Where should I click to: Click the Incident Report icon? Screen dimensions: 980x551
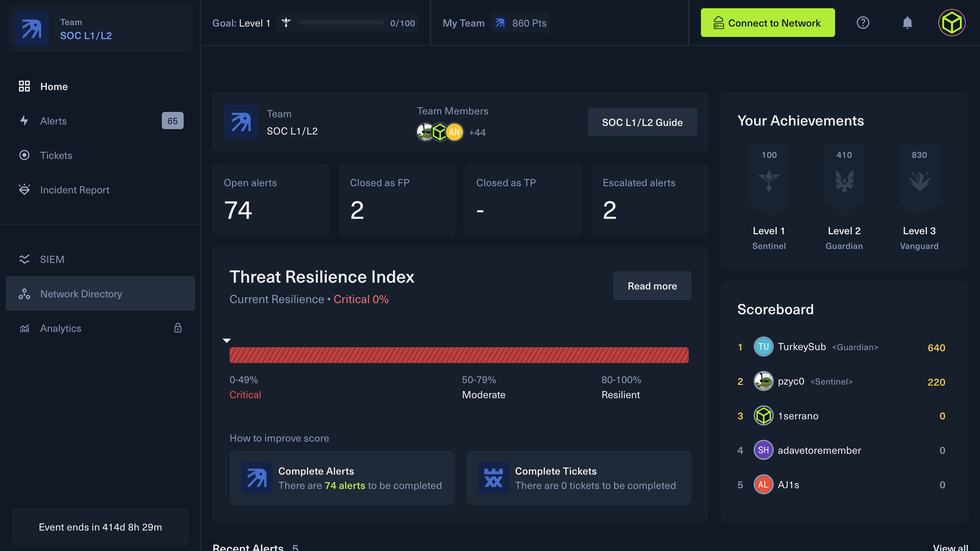(x=24, y=189)
